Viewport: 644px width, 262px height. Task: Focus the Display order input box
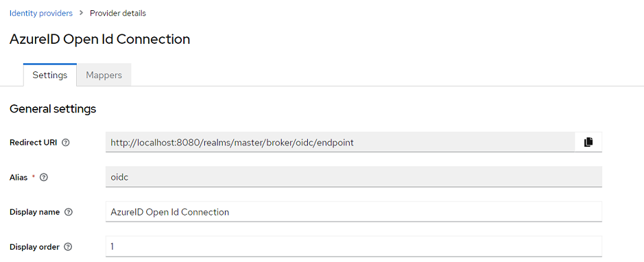[x=354, y=246]
